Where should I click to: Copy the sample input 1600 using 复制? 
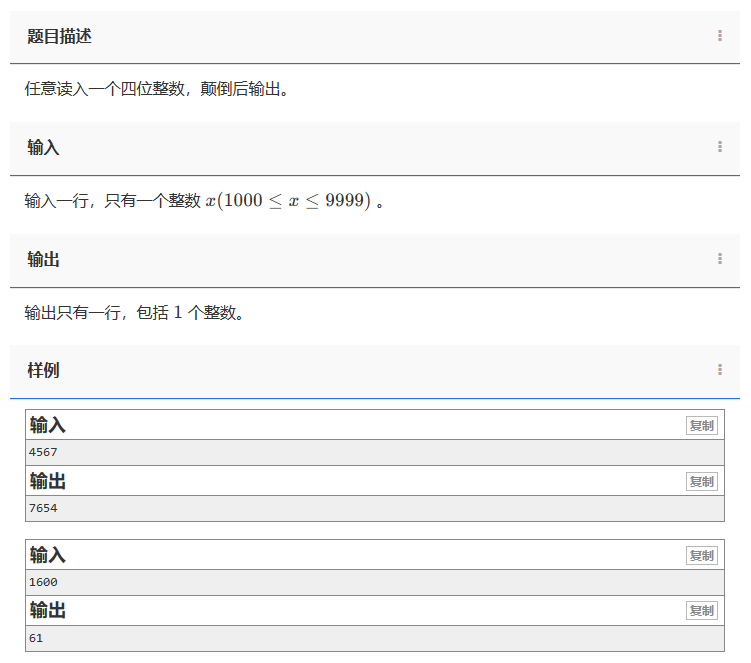(702, 556)
